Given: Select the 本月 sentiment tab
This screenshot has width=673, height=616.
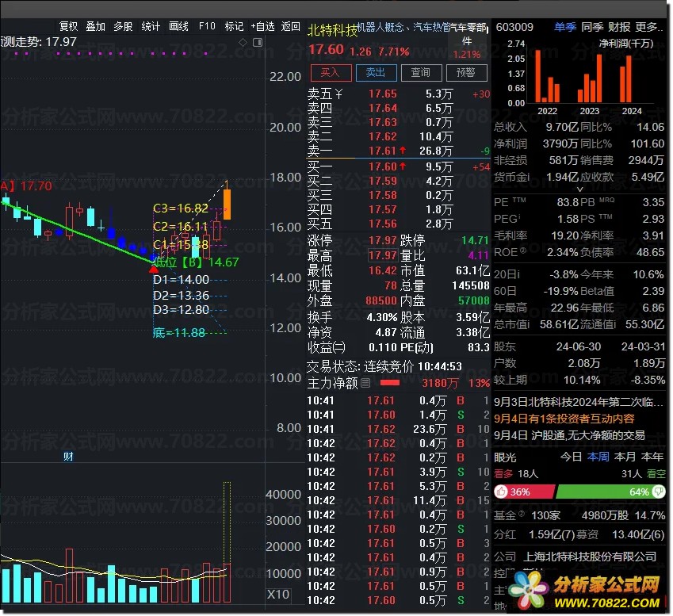Looking at the screenshot, I should pyautogui.click(x=625, y=457).
